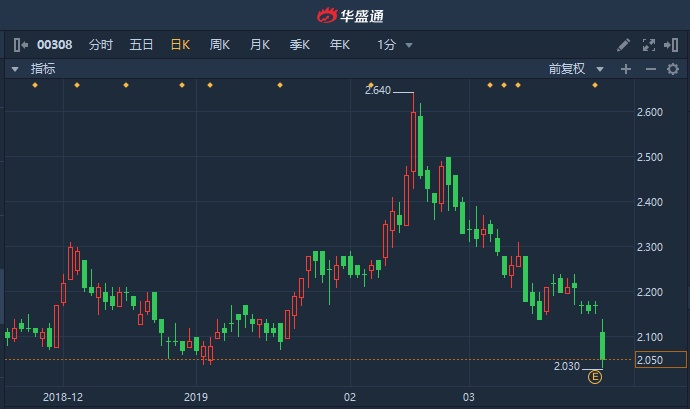Open the 前复权 adjustment dropdown
The width and height of the screenshot is (690, 409).
point(576,69)
